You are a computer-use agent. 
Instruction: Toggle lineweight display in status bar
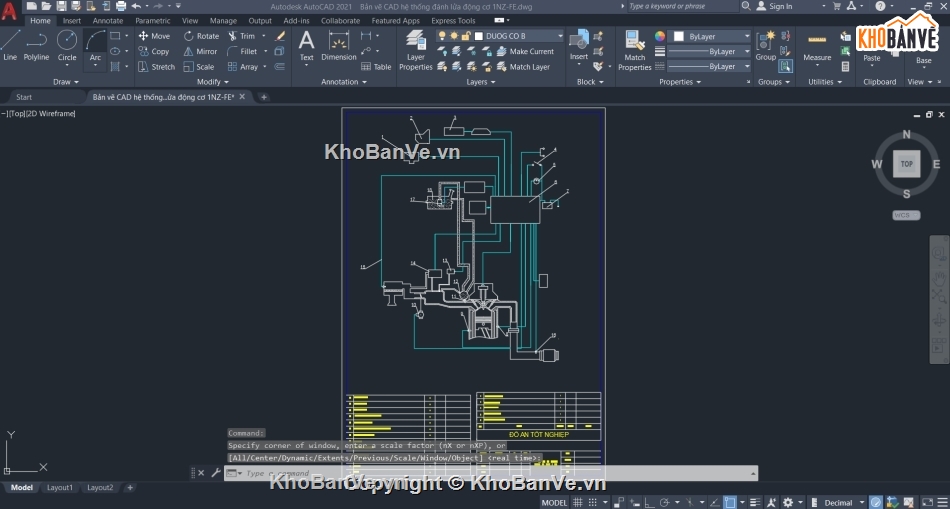click(x=755, y=502)
